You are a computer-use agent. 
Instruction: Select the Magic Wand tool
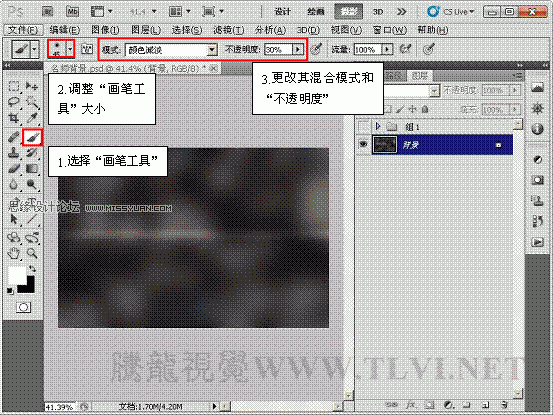click(32, 102)
